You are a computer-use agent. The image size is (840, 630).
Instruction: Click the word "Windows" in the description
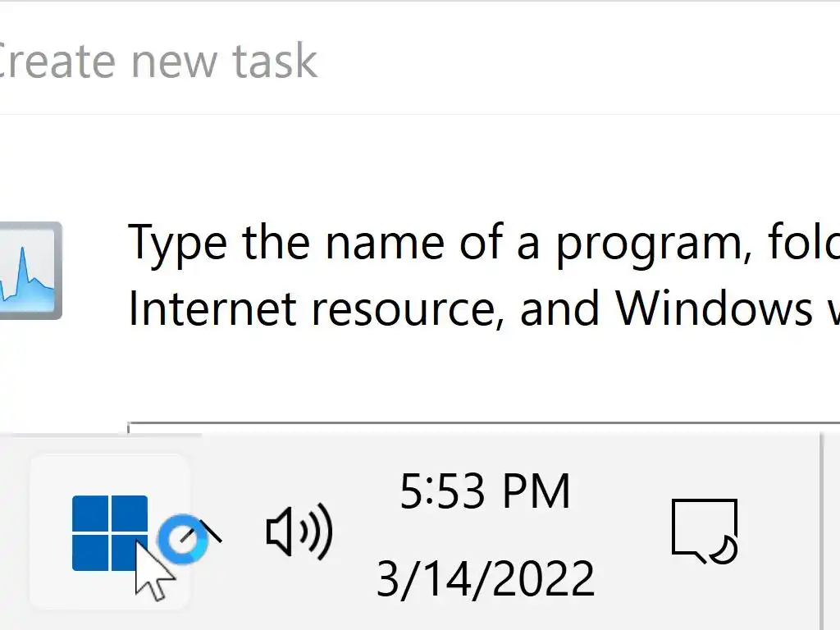tap(712, 308)
